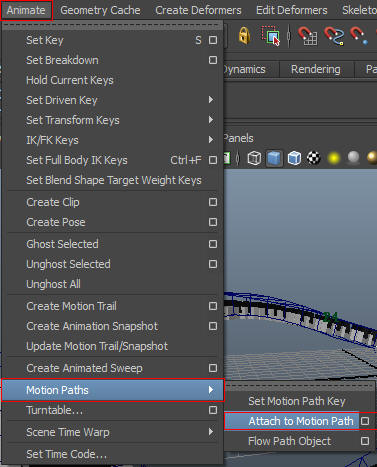This screenshot has width=377, height=467.
Task: Expand Motion Paths submenu arrow
Action: [x=211, y=390]
